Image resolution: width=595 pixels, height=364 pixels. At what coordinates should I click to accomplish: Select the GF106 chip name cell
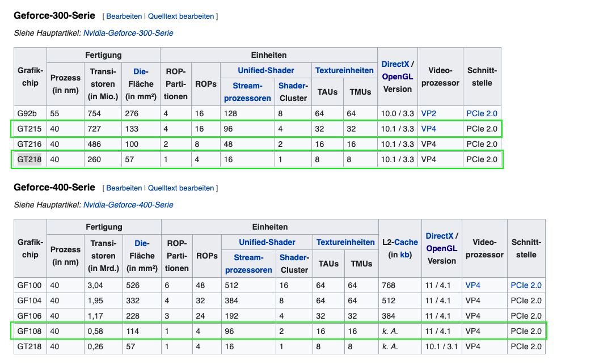pyautogui.click(x=31, y=316)
